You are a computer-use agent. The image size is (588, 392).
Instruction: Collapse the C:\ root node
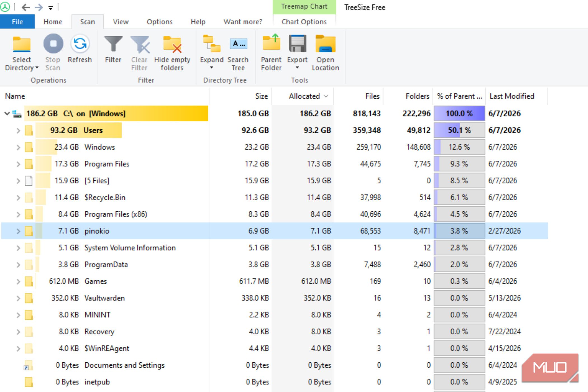pyautogui.click(x=7, y=114)
